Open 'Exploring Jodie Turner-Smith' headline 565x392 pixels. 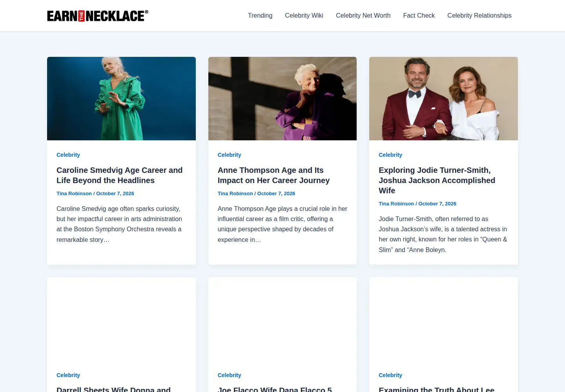pos(437,180)
